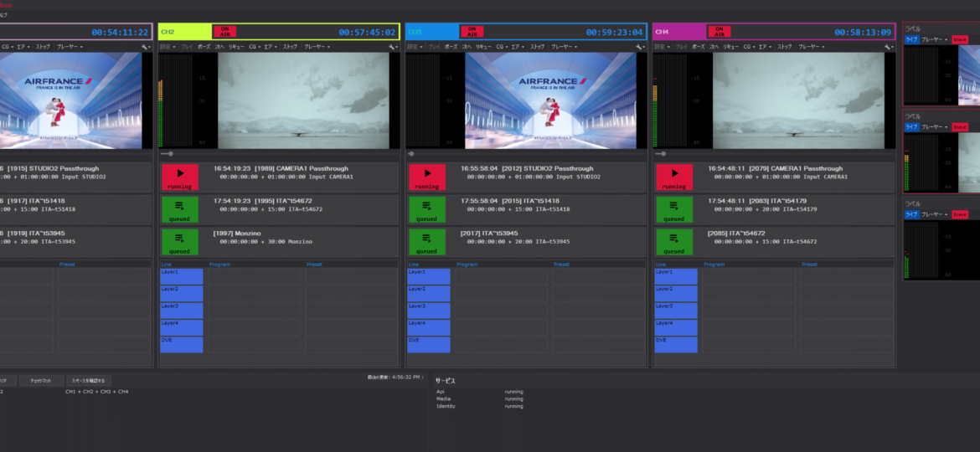Click ポーズ in the CH2 toolbar
980x452 pixels.
coord(204,47)
